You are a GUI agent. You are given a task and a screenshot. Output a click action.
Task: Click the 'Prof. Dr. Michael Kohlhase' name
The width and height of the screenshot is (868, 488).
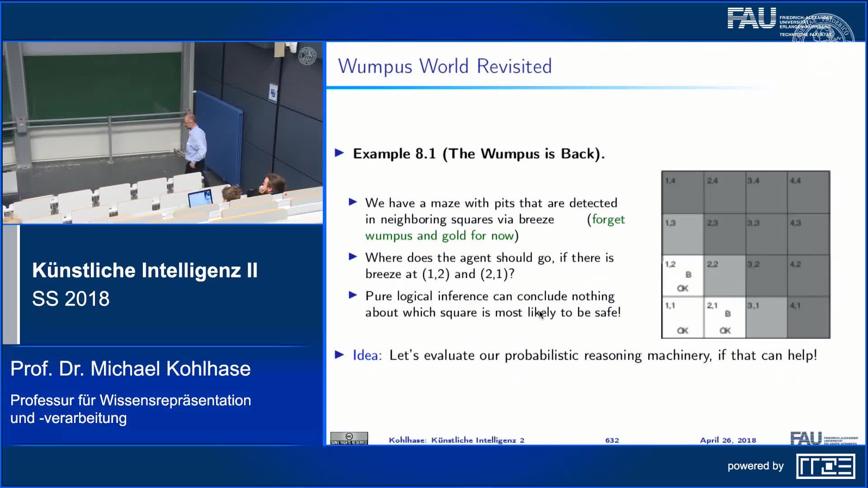click(x=130, y=369)
